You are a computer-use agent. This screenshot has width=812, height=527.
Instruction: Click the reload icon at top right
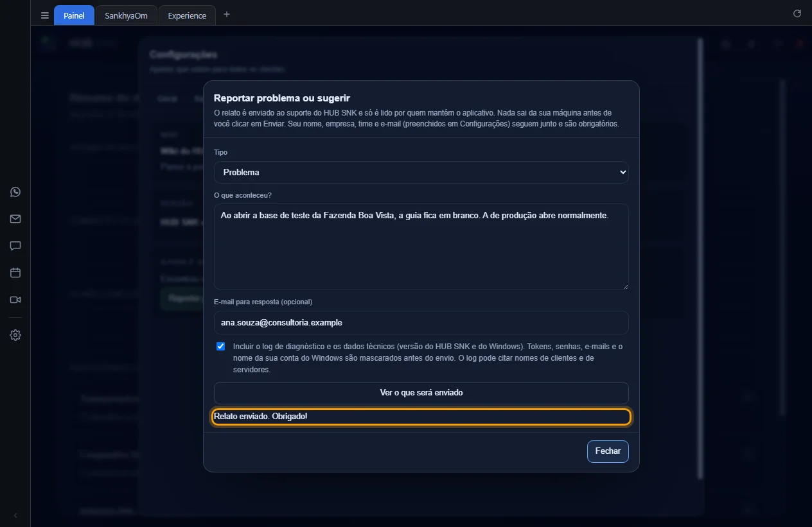click(797, 13)
